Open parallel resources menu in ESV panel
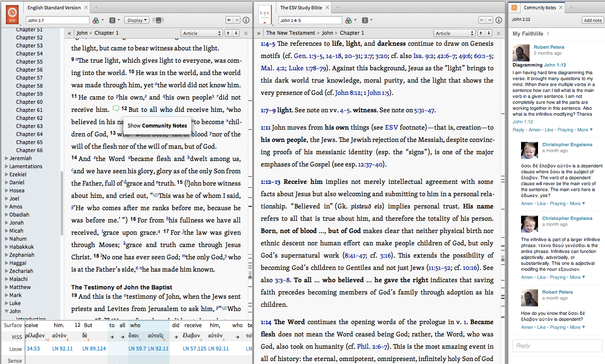The height and width of the screenshot is (364, 605). click(112, 20)
